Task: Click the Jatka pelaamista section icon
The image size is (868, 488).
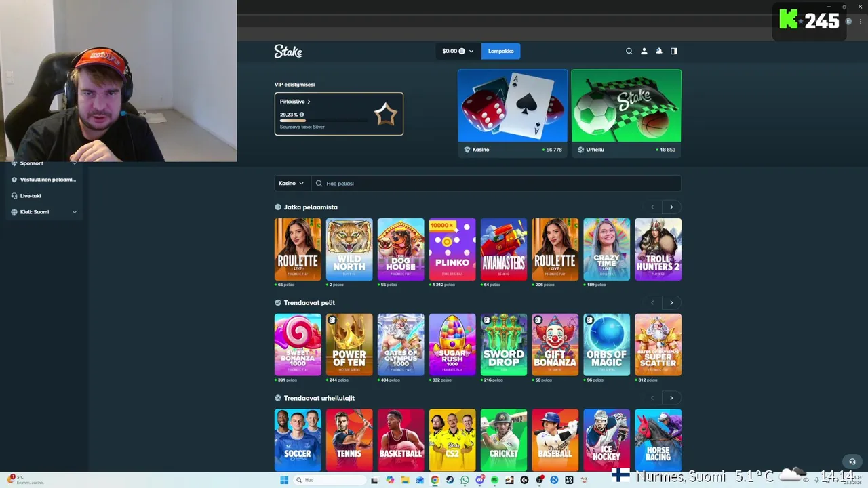Action: [278, 207]
